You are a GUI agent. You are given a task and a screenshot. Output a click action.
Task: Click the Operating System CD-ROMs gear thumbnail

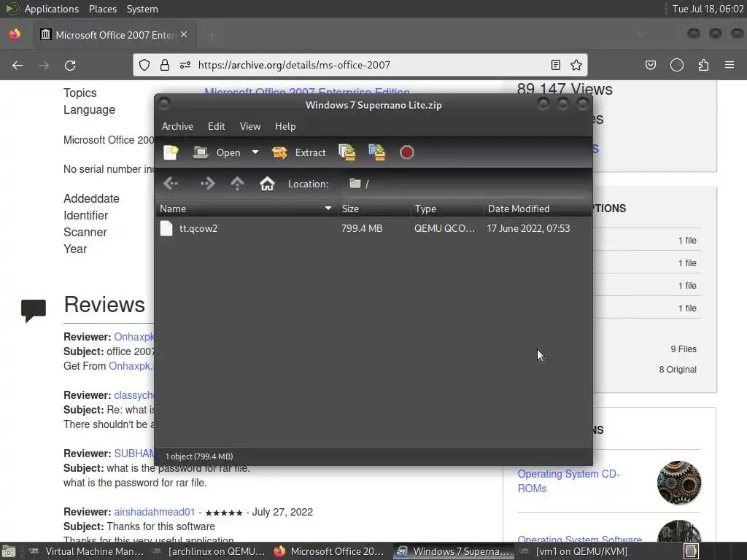(x=679, y=483)
